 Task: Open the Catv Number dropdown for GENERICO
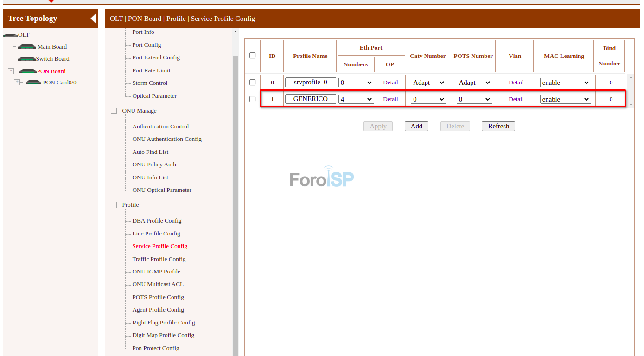428,99
